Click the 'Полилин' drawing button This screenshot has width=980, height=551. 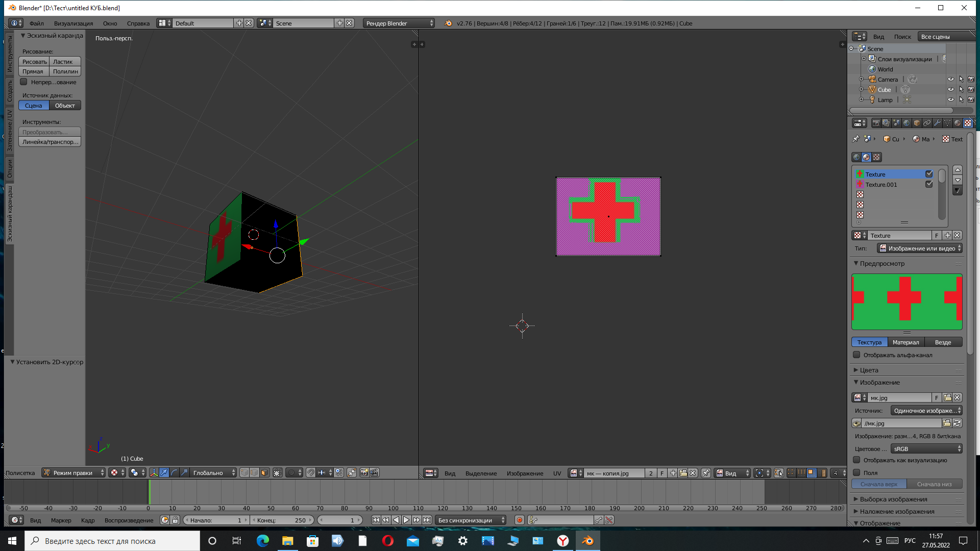click(x=65, y=71)
